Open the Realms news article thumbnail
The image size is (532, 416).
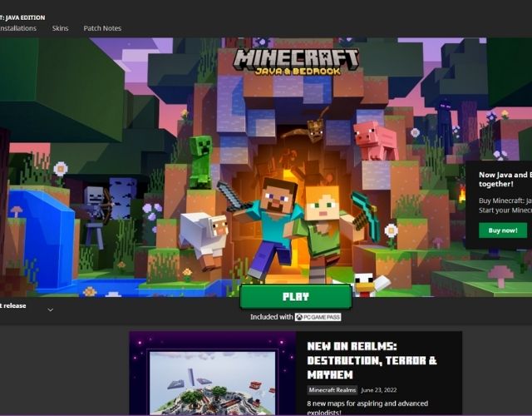213,374
